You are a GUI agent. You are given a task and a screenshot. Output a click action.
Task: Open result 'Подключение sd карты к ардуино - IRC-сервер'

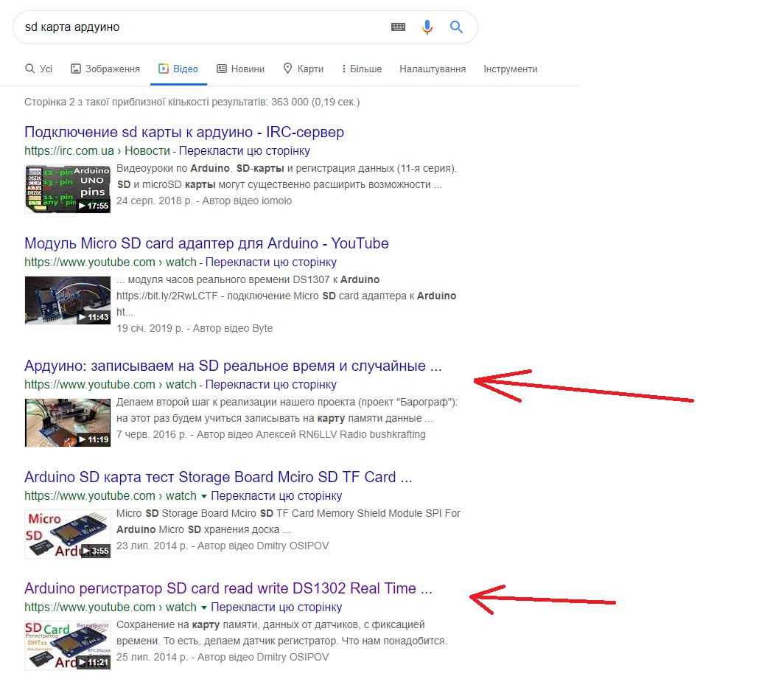[184, 132]
